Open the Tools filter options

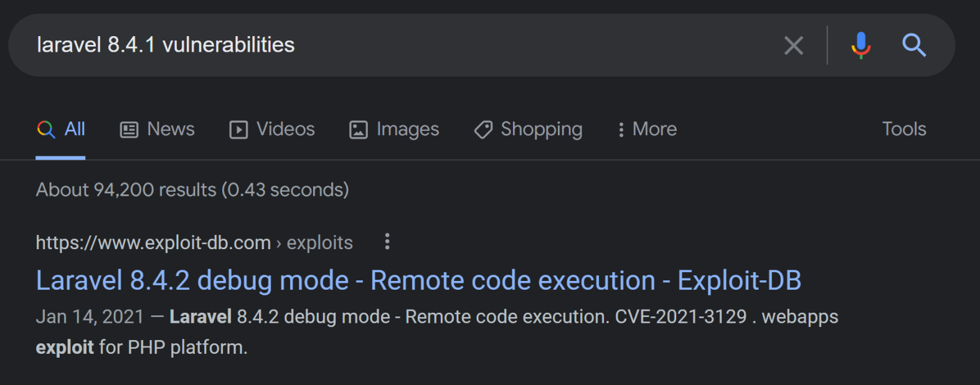[x=903, y=129]
